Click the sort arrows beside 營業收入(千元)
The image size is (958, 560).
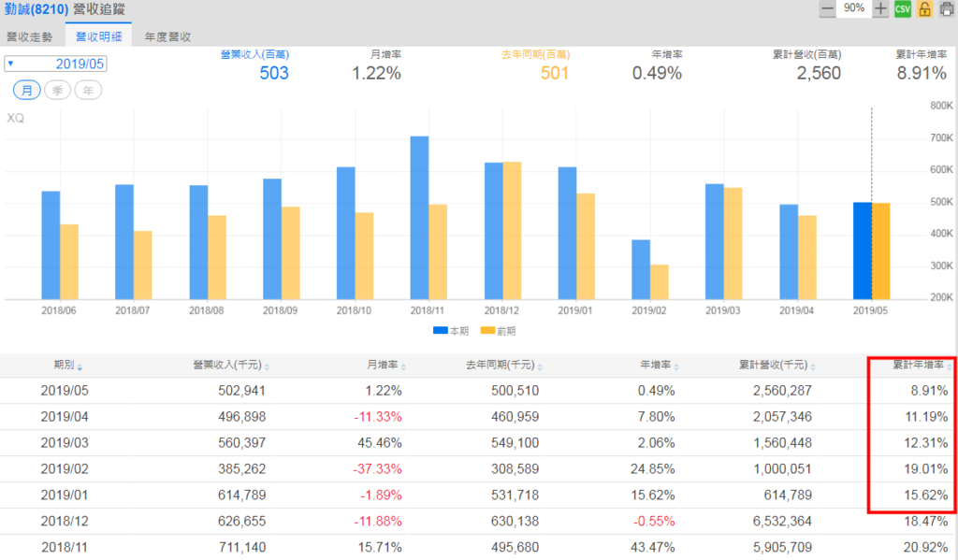pyautogui.click(x=267, y=366)
